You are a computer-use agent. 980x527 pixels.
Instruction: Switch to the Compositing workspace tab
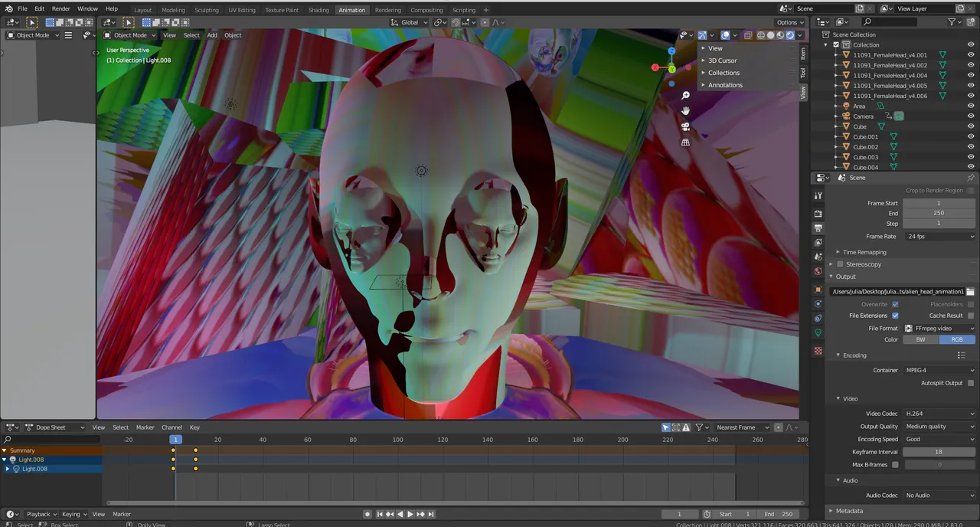tap(426, 10)
